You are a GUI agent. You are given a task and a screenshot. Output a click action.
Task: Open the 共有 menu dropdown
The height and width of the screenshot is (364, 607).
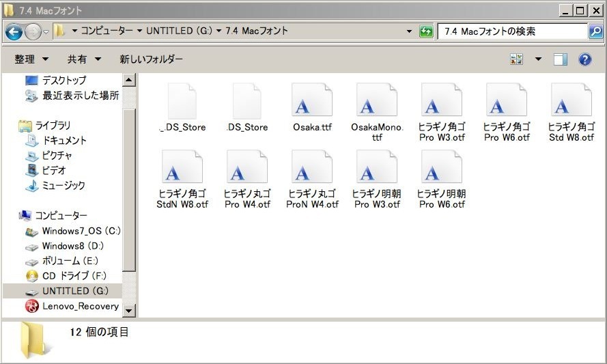[84, 59]
